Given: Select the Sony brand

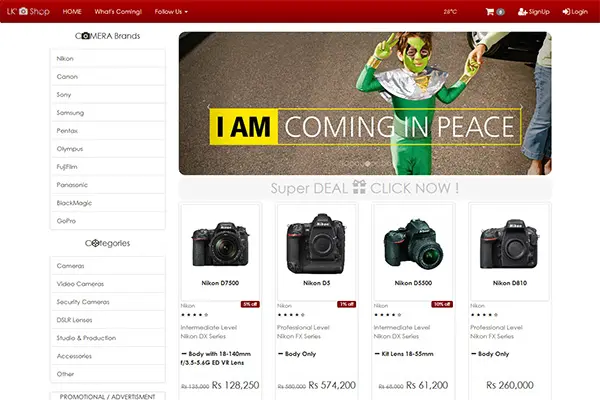Looking at the screenshot, I should [108, 95].
